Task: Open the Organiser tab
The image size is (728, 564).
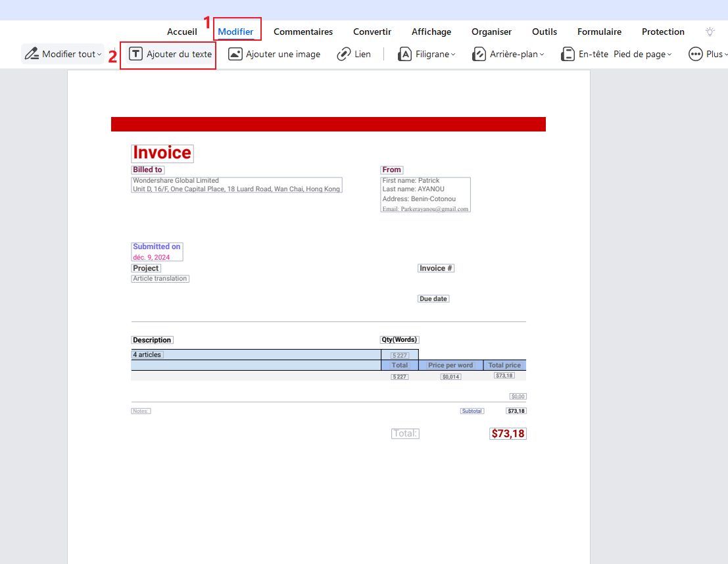Action: click(492, 32)
